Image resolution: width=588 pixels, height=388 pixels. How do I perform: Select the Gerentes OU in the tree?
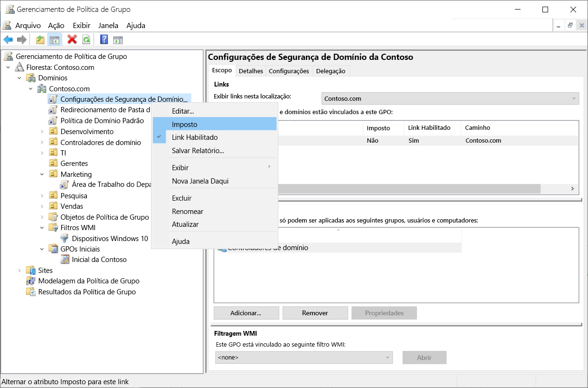(74, 164)
